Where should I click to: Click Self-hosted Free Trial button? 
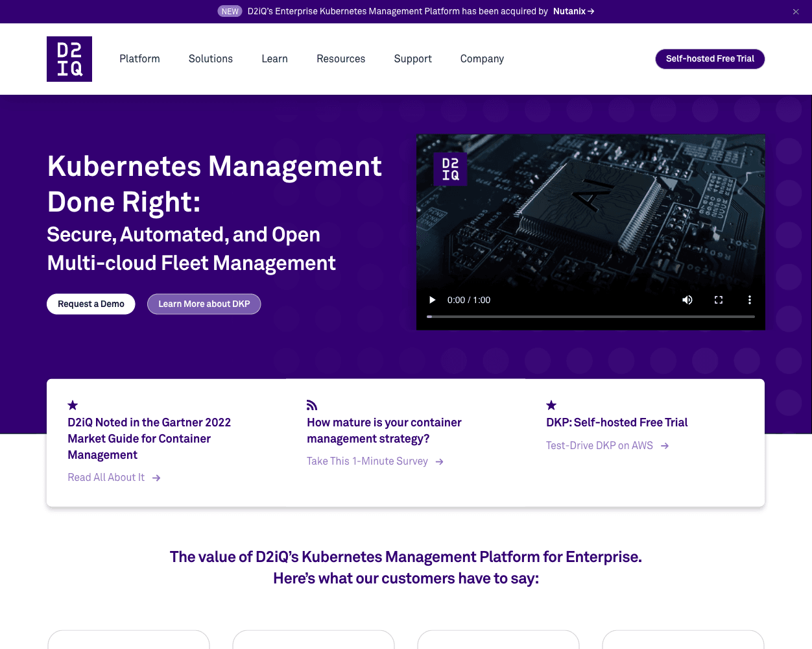coord(710,59)
